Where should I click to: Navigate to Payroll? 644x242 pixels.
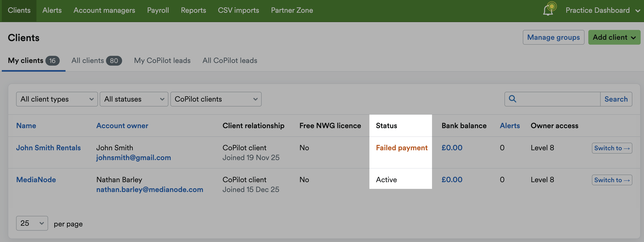point(158,10)
